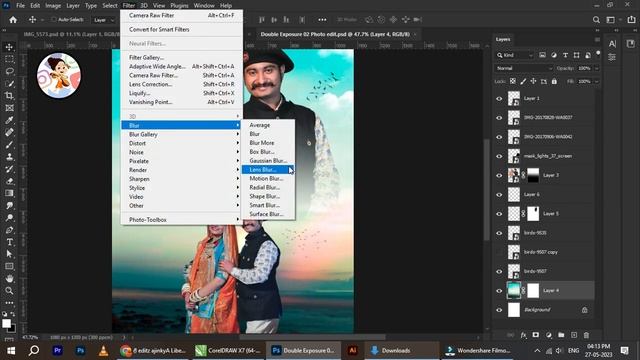The image size is (640, 360).
Task: Select the Clone Stamp tool
Action: 9,157
